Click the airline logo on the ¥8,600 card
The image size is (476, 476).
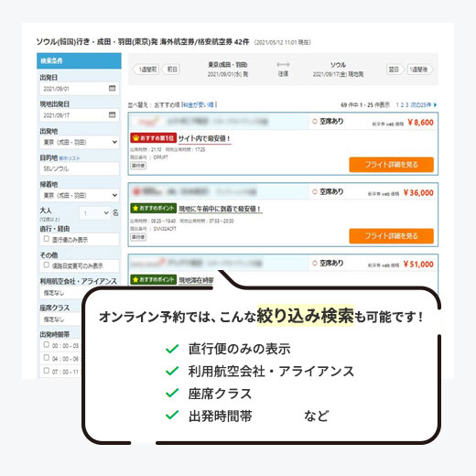tap(148, 122)
